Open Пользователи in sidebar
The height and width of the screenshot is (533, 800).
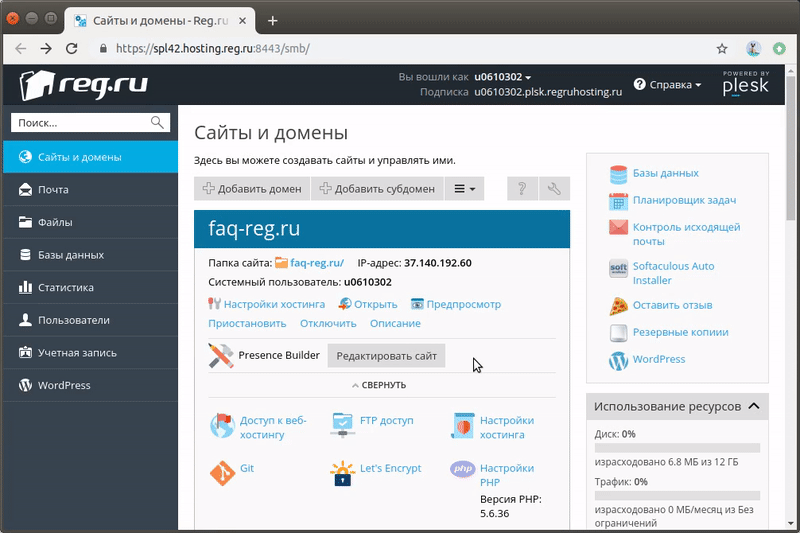pos(91,320)
